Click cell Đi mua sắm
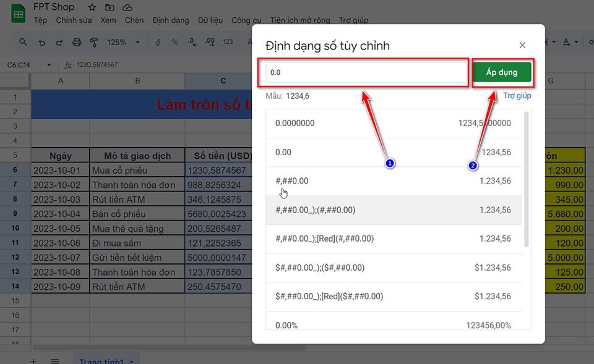 (x=137, y=243)
